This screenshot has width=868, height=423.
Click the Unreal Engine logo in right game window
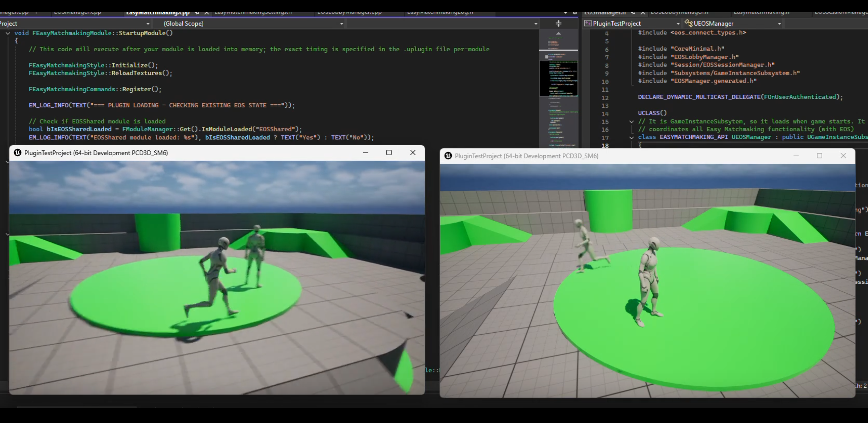pos(448,156)
